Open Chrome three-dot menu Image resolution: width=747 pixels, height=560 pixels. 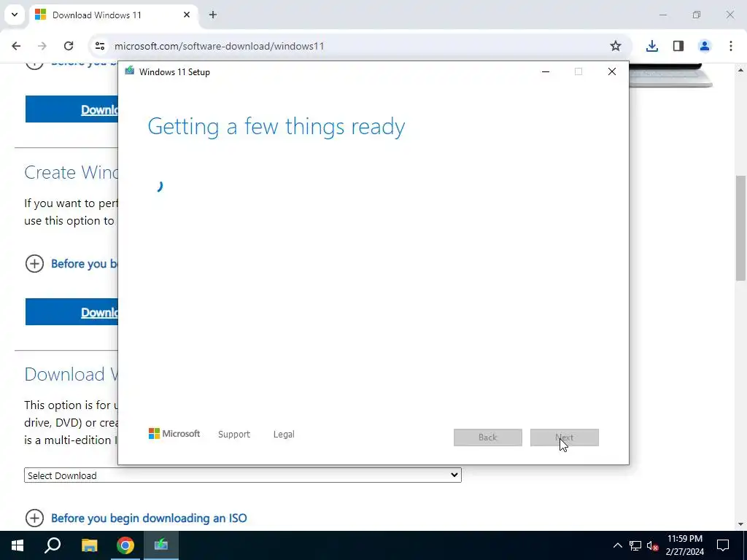click(731, 46)
